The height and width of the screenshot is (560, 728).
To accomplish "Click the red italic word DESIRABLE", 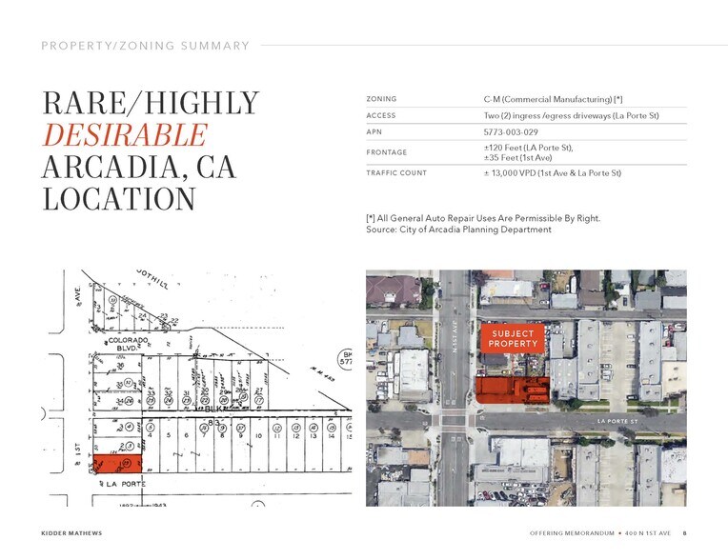I will tap(125, 135).
